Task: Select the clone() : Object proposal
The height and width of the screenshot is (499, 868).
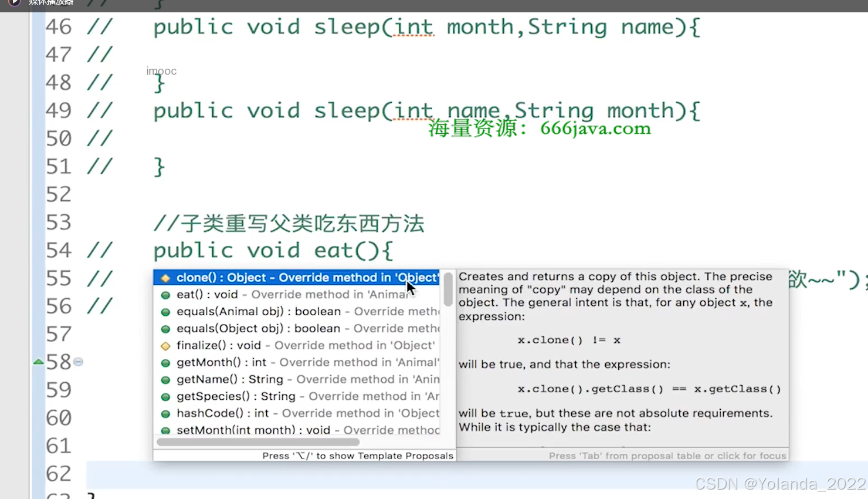Action: click(x=296, y=278)
